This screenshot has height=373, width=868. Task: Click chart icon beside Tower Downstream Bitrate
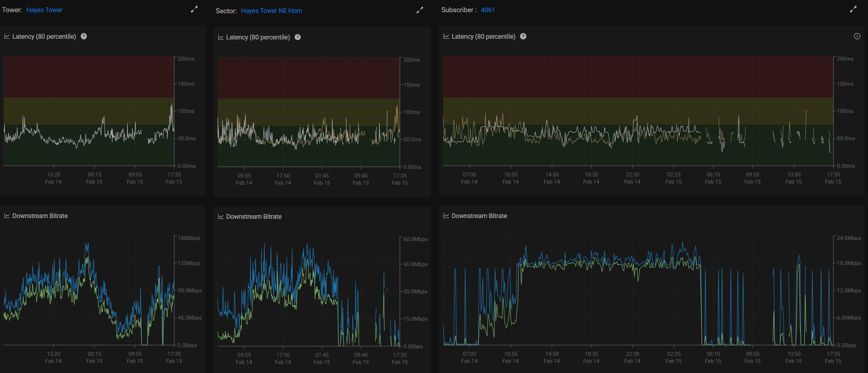(7, 216)
